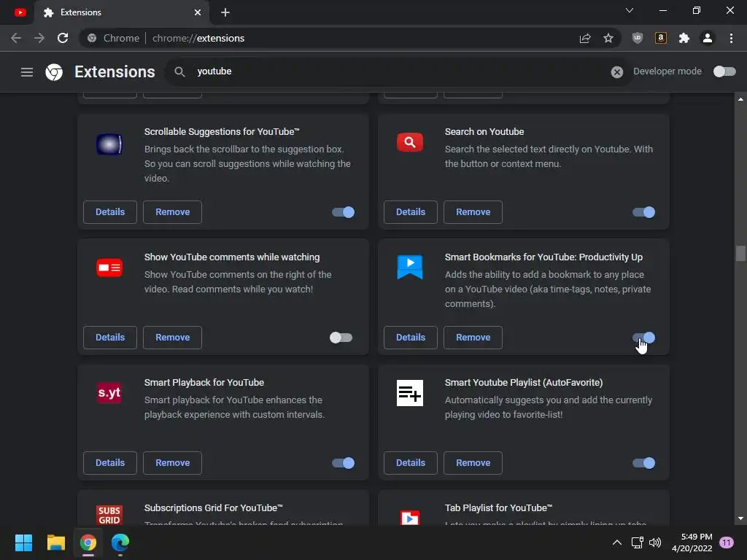The width and height of the screenshot is (747, 560).
Task: Open a new tab with plus button
Action: pos(225,12)
